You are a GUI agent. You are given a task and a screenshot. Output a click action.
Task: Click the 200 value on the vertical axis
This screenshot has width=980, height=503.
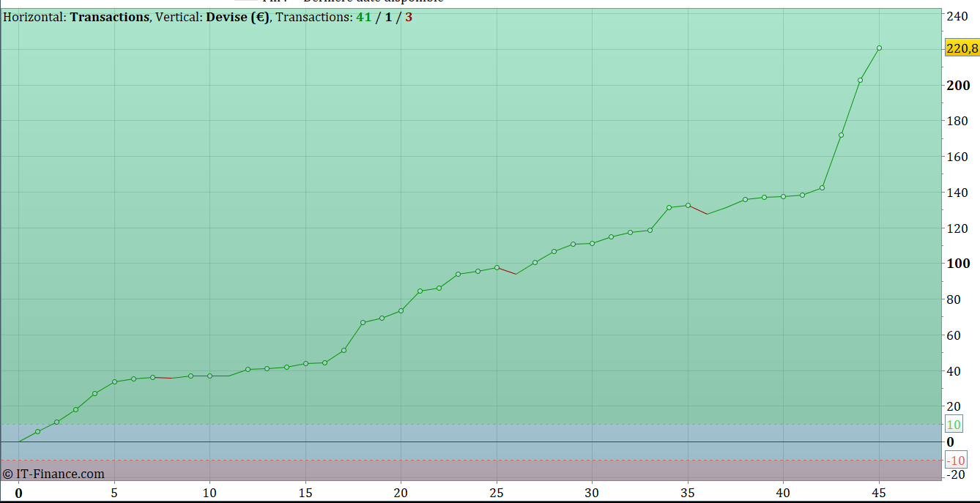(x=958, y=86)
